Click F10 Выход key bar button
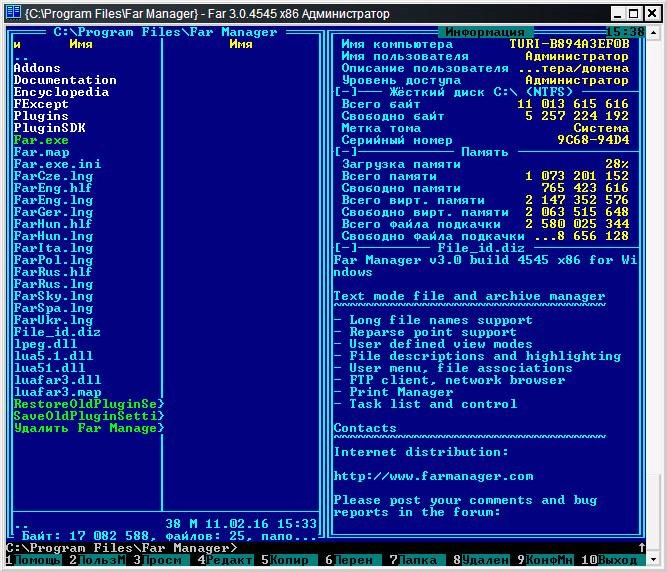Viewport: 667px width, 572px height. [609, 560]
